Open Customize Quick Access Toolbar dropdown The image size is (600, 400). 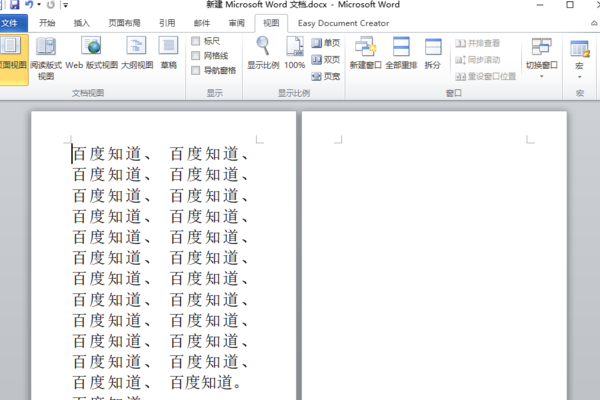point(66,5)
